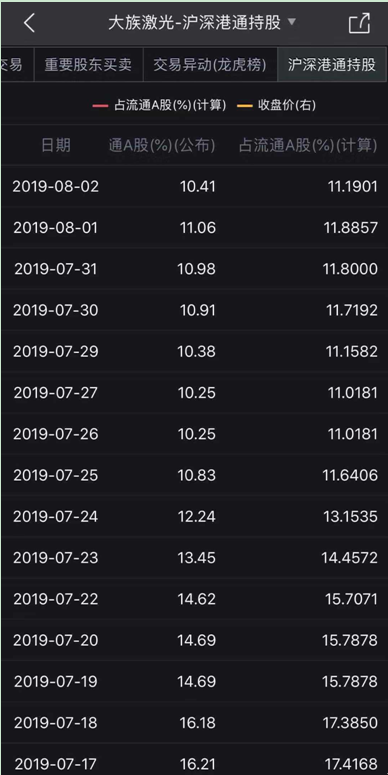The image size is (388, 775).
Task: Expand the 大族激光-沪深港通持股 title dropdown arrow
Action: 291,22
